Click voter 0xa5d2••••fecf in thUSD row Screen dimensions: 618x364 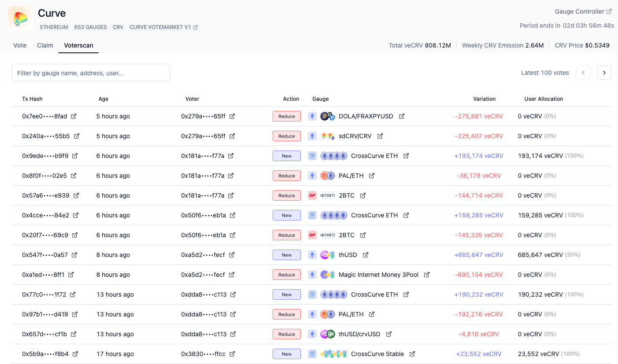203,255
